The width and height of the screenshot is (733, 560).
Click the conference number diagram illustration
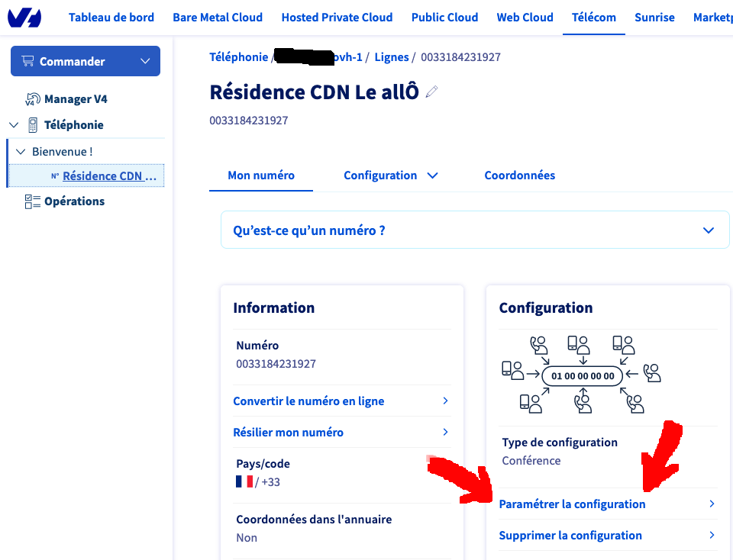581,375
